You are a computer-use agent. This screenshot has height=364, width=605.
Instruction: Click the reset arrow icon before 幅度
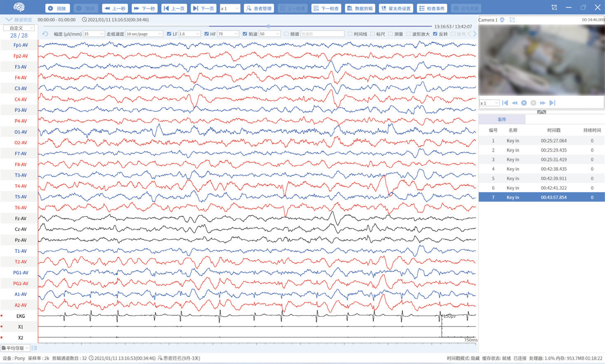(x=45, y=34)
